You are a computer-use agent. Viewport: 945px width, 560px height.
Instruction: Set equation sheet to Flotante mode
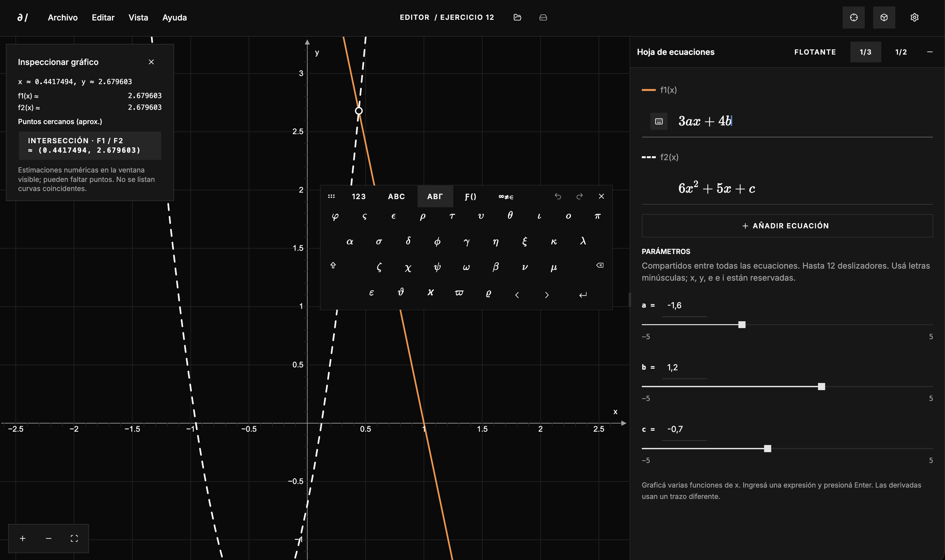tap(815, 52)
